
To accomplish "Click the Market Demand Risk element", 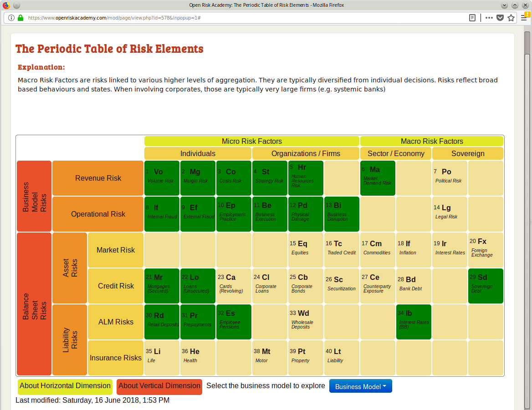I will click(378, 178).
